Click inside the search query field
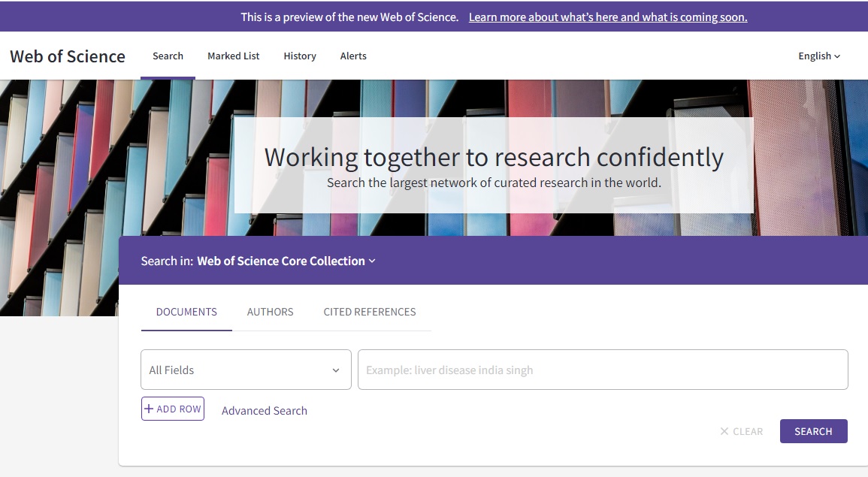Screen dimensions: 868x477 pos(601,370)
